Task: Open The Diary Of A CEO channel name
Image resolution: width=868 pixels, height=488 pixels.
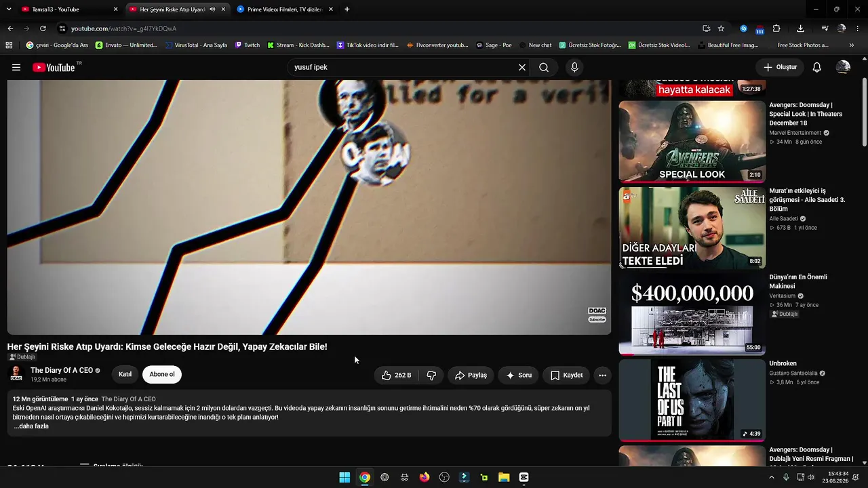Action: click(x=62, y=370)
